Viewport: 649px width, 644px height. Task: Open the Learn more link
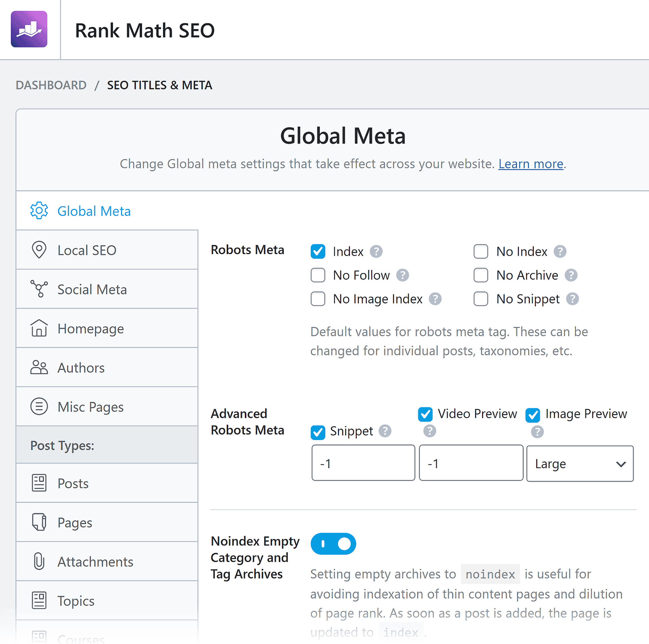(x=530, y=164)
